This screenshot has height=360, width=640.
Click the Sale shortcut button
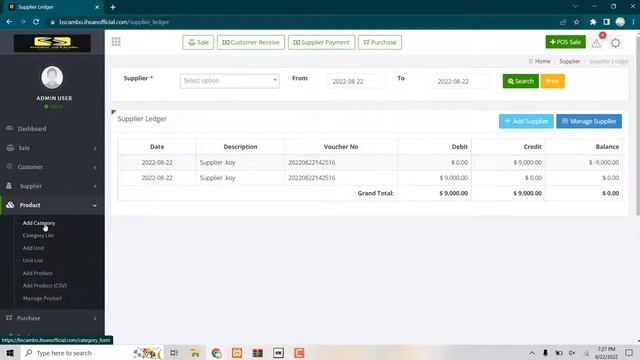(198, 42)
